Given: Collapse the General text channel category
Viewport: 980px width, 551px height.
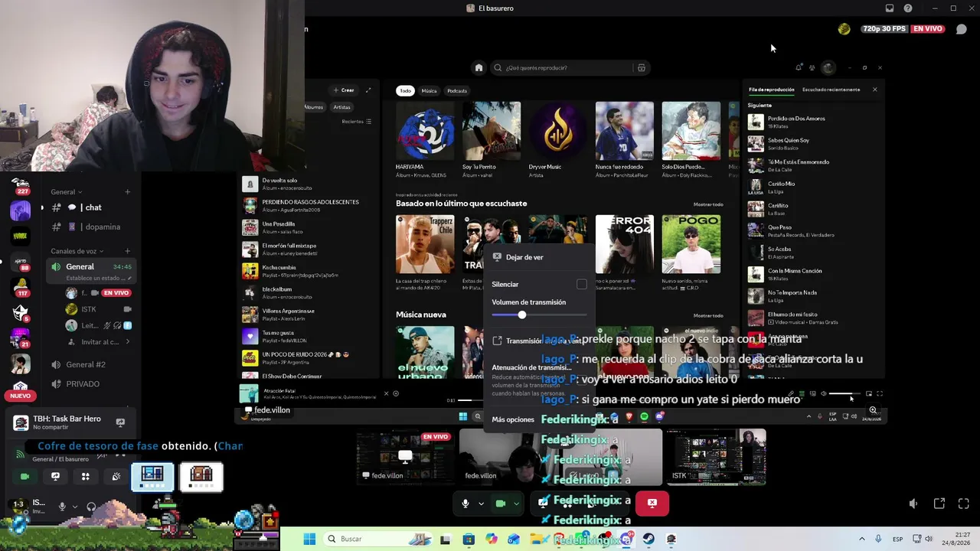Looking at the screenshot, I should point(67,192).
